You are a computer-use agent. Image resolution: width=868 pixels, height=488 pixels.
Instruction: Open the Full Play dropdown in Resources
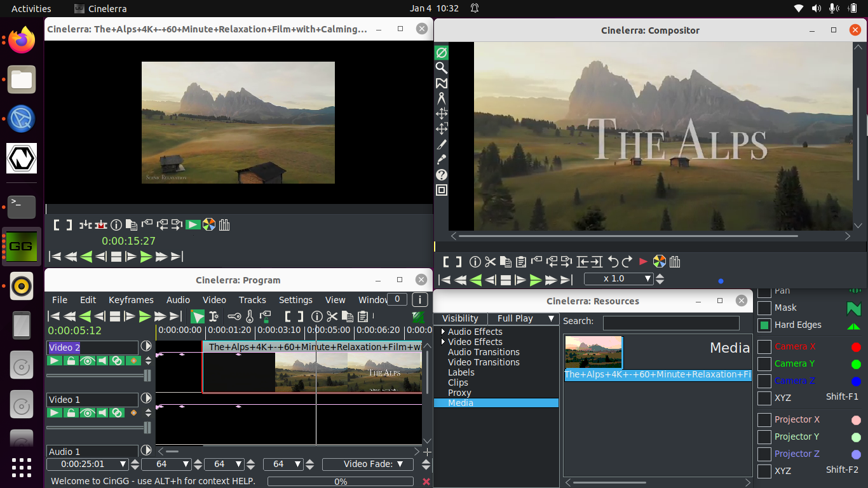point(523,319)
